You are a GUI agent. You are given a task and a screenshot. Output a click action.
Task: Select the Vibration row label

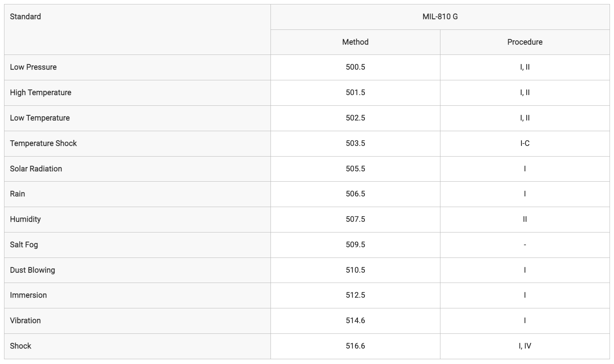(x=25, y=321)
